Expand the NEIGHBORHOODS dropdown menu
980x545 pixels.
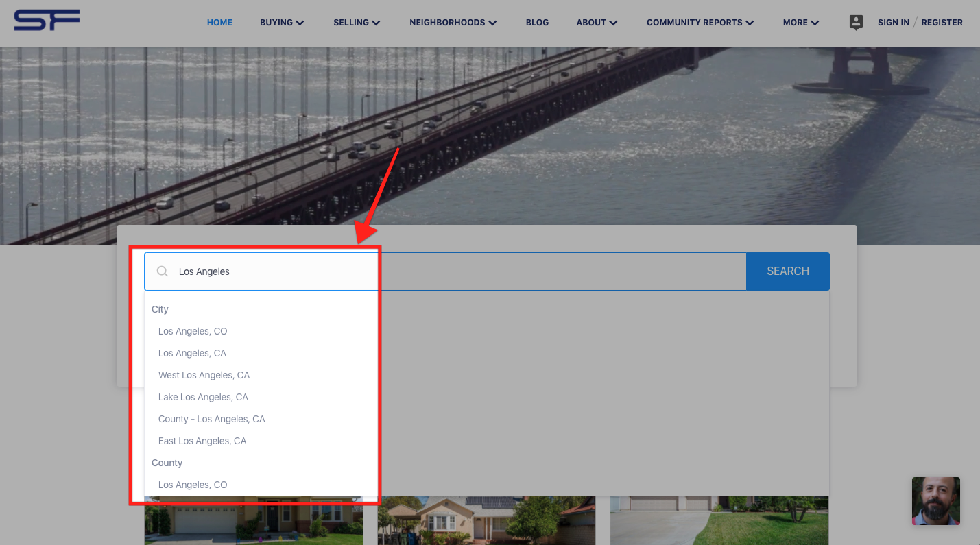(453, 23)
